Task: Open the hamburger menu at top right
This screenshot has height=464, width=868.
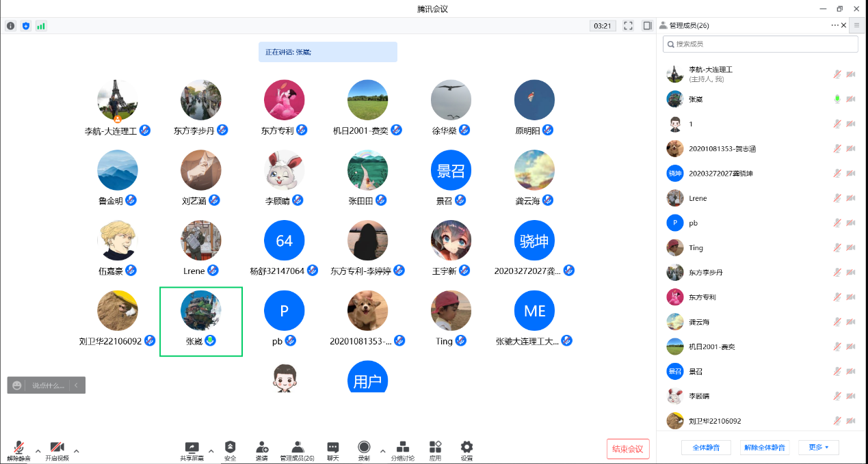Action: point(856,25)
